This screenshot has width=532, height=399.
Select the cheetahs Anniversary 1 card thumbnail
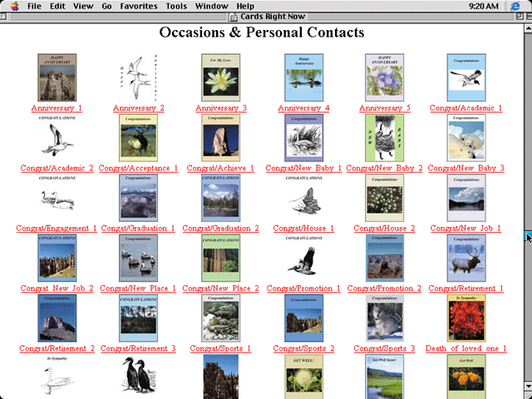pos(57,77)
